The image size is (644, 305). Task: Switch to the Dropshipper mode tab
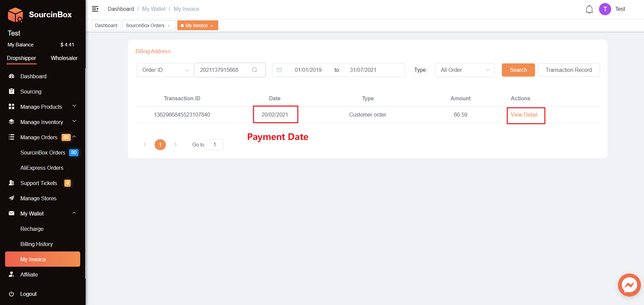(x=21, y=58)
